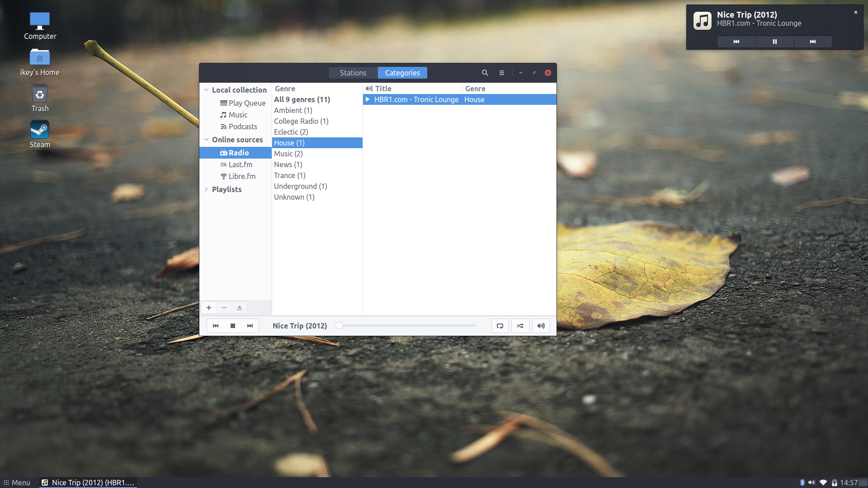The width and height of the screenshot is (868, 488).
Task: Select the 'House (1)' genre
Action: tap(317, 143)
